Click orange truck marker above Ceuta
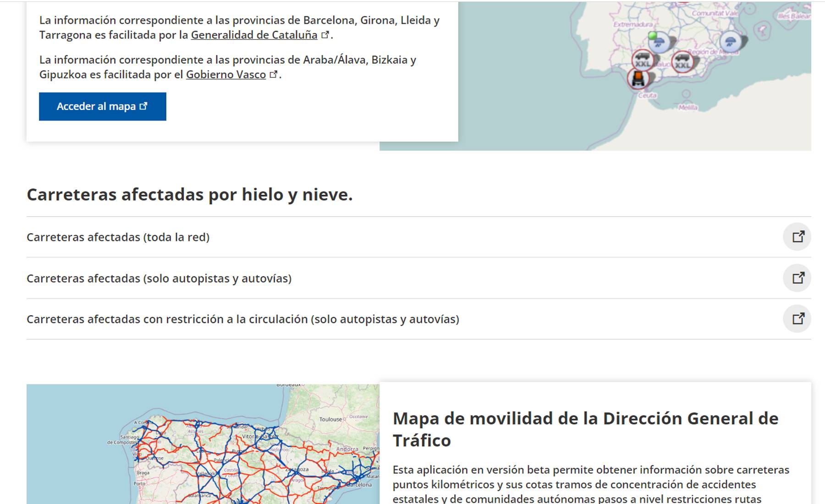This screenshot has height=504, width=825. [638, 79]
